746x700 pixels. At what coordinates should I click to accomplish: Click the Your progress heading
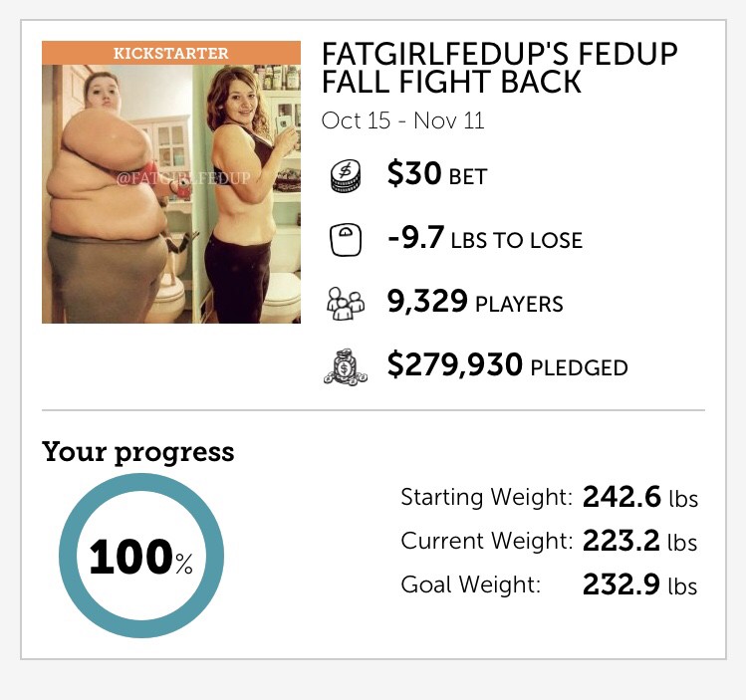point(138,452)
